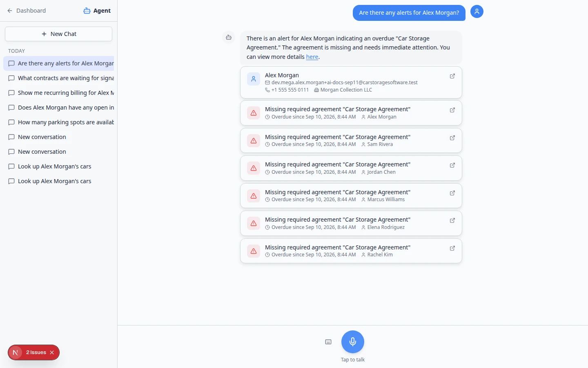Click the user question bubble about Alex Morgan alerts
The height and width of the screenshot is (368, 588).
(409, 13)
